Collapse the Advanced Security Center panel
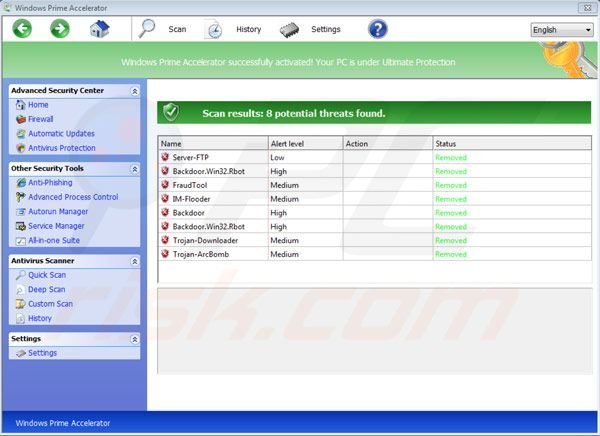 135,91
